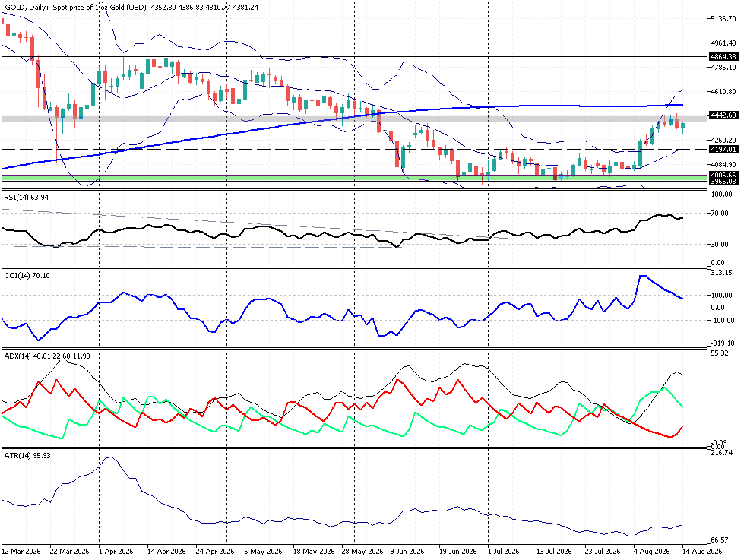The image size is (747, 560).
Task: Click the 4260.20 price axis value
Action: coord(723,141)
